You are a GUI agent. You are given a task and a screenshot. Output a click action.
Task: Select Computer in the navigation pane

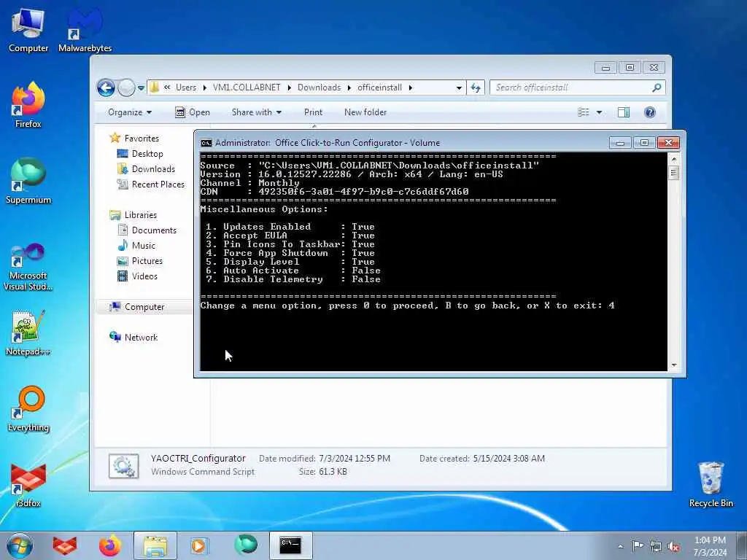[x=144, y=307]
